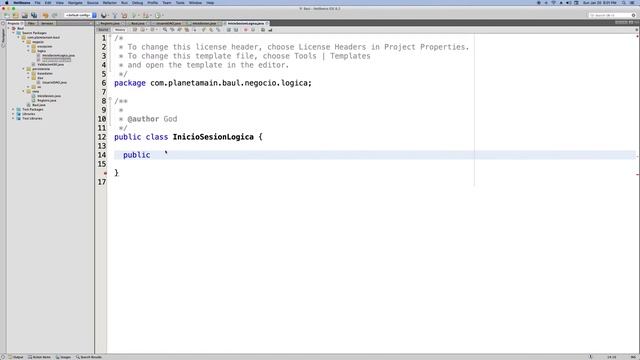Screen dimensions: 640x360
Task: Open the default config dropdown
Action: pos(80,15)
